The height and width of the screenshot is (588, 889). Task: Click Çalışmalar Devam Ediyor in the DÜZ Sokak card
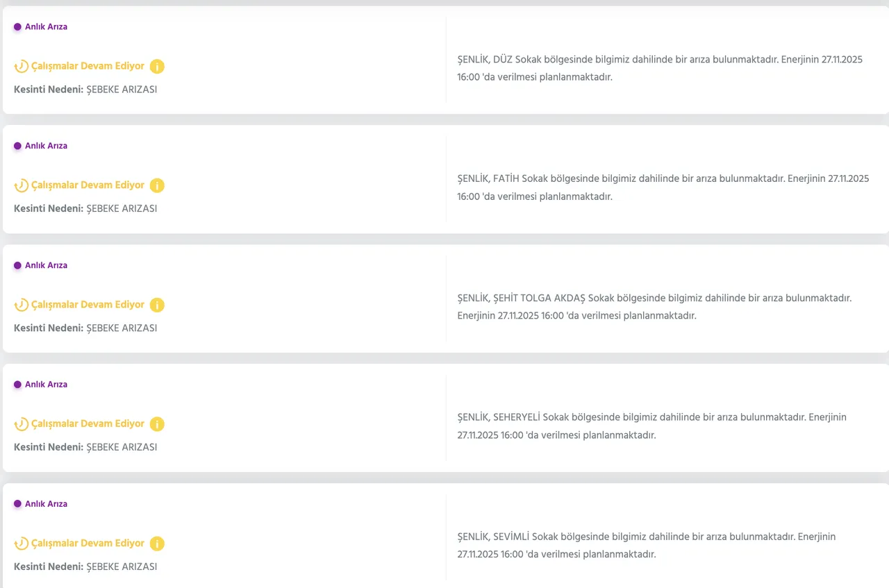pyautogui.click(x=88, y=67)
